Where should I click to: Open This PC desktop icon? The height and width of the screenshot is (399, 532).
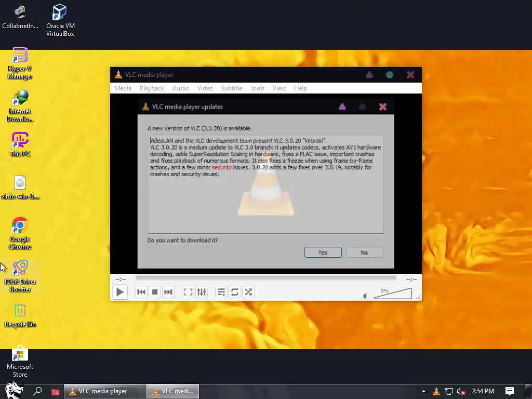(x=20, y=144)
